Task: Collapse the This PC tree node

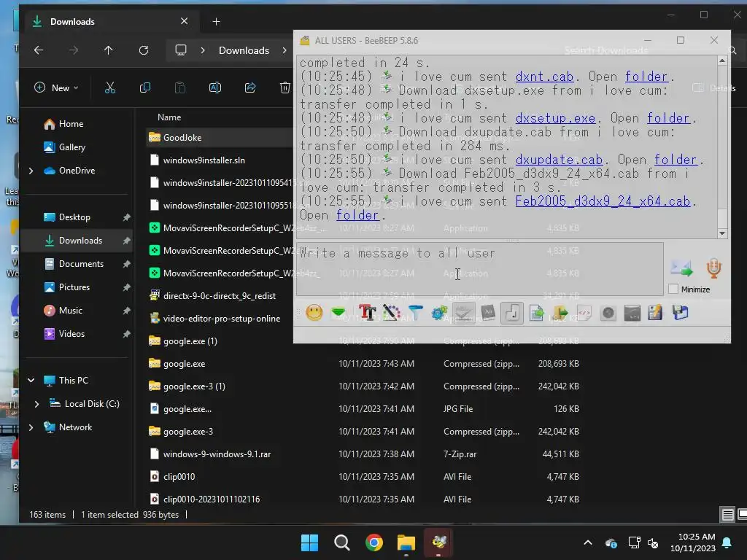Action: point(31,381)
